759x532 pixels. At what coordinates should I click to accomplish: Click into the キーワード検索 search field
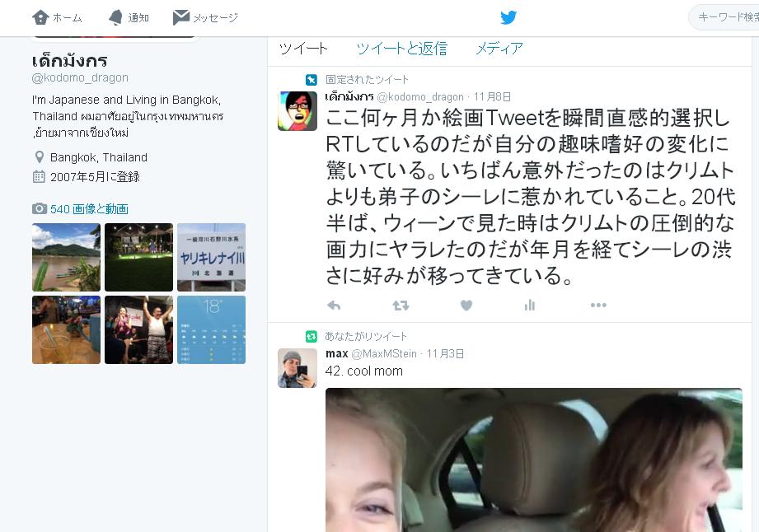(x=724, y=17)
